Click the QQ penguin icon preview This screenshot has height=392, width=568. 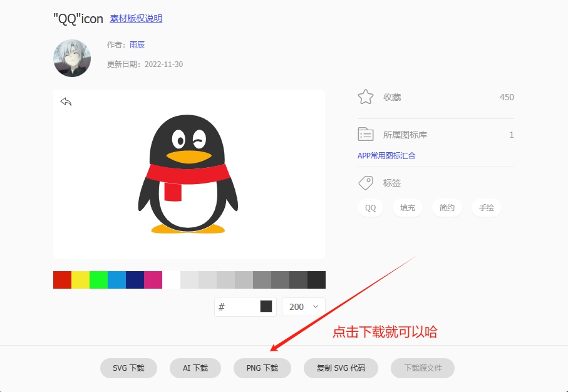[x=188, y=174]
